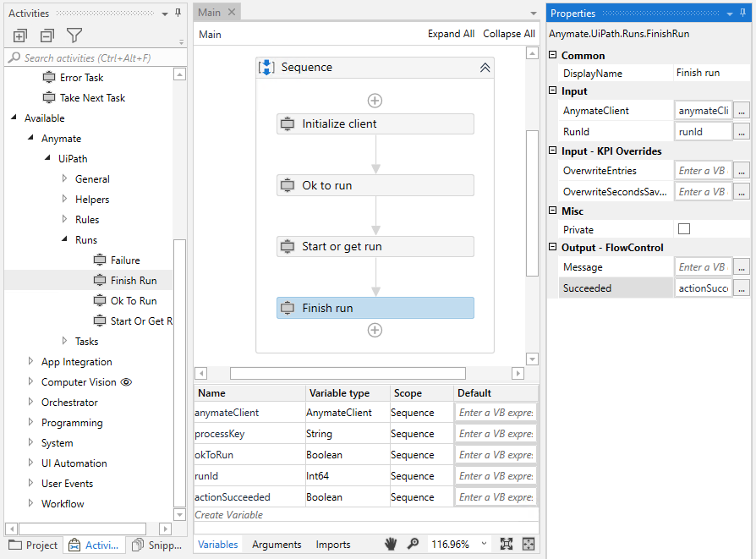The width and height of the screenshot is (756, 559).
Task: Collapse the Sequence using double chevron
Action: (x=485, y=68)
